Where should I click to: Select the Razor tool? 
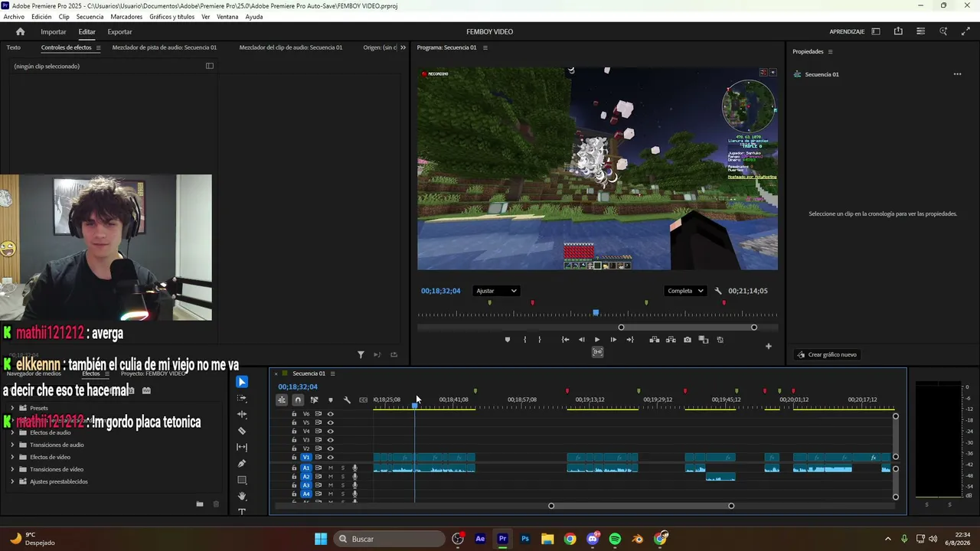pos(242,431)
